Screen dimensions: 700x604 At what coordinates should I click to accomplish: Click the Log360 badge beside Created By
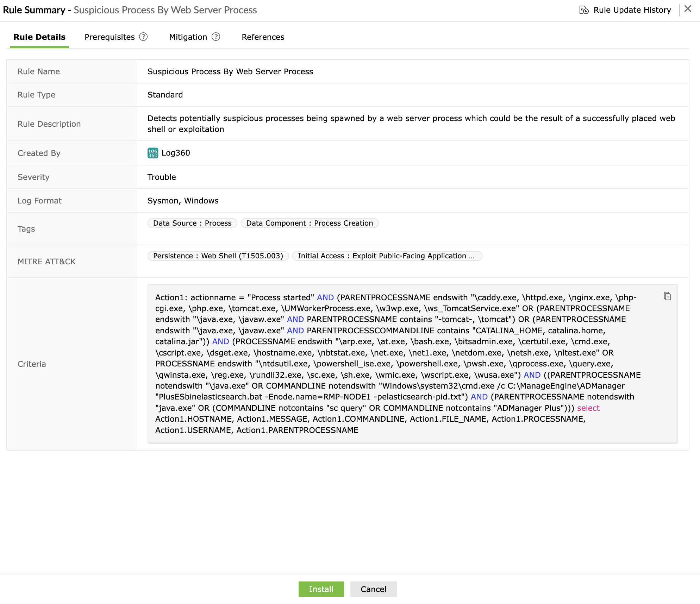click(x=152, y=153)
